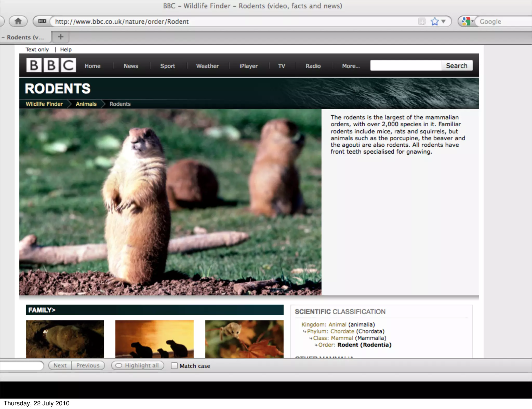
Task: Click the Google search engine icon
Action: (x=466, y=21)
